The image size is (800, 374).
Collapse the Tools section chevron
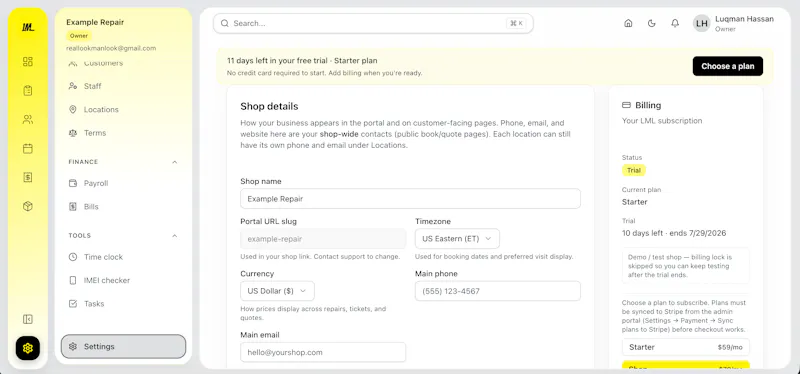174,236
